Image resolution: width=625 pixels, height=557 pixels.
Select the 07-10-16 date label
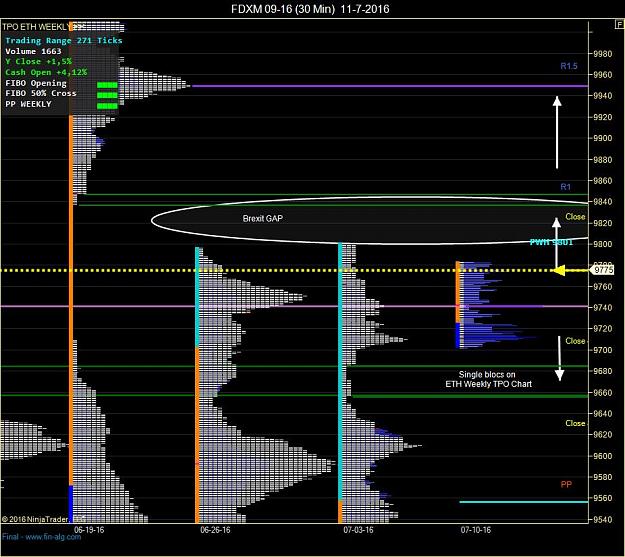476,529
